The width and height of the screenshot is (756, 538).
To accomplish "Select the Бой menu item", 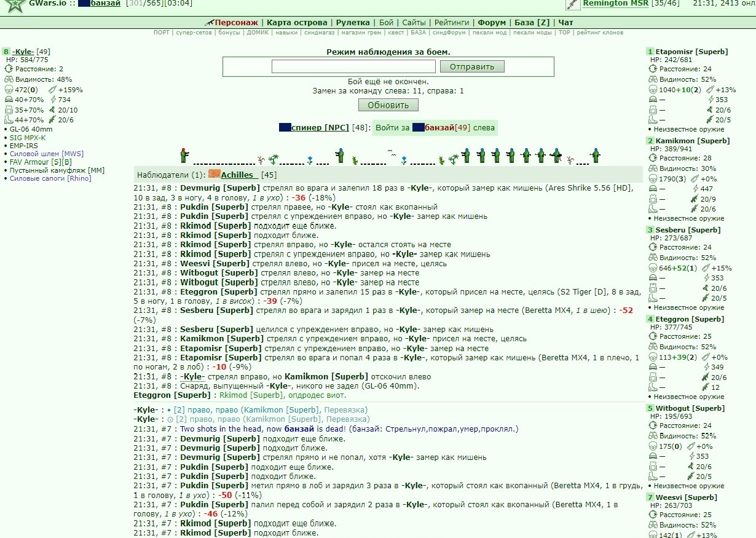I will pos(386,23).
